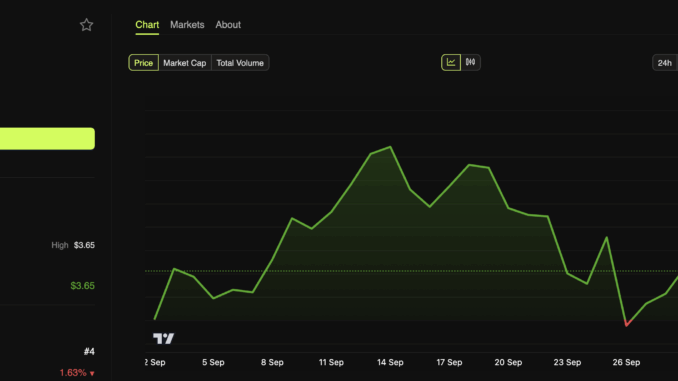Click the High $3.65 value
The width and height of the screenshot is (678, 381).
point(84,245)
